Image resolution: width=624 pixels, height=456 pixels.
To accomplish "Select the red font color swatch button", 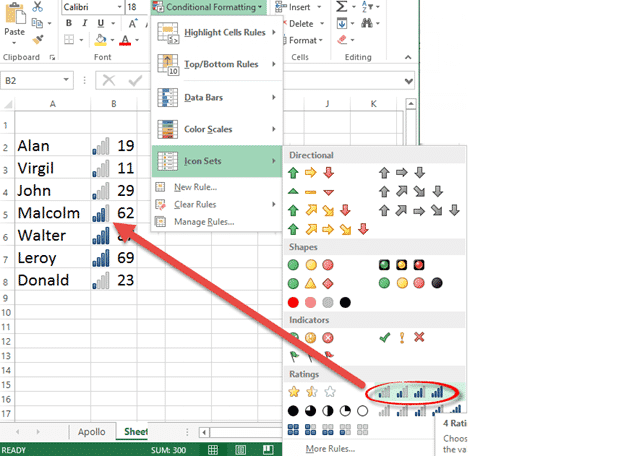I will point(125,40).
